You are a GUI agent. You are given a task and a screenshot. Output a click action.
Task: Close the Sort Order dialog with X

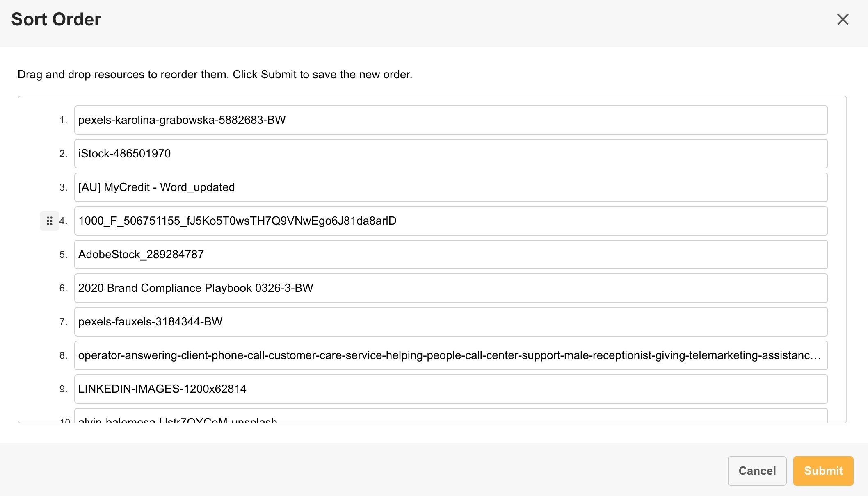click(x=843, y=19)
